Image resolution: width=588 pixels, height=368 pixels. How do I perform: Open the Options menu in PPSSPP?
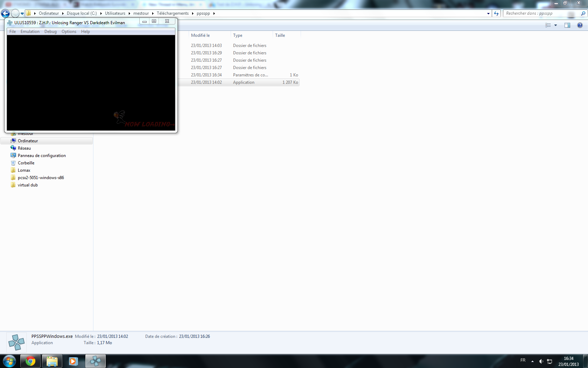pos(69,32)
